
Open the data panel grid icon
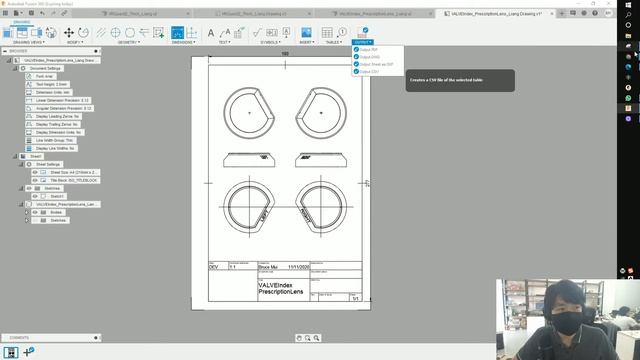point(6,13)
